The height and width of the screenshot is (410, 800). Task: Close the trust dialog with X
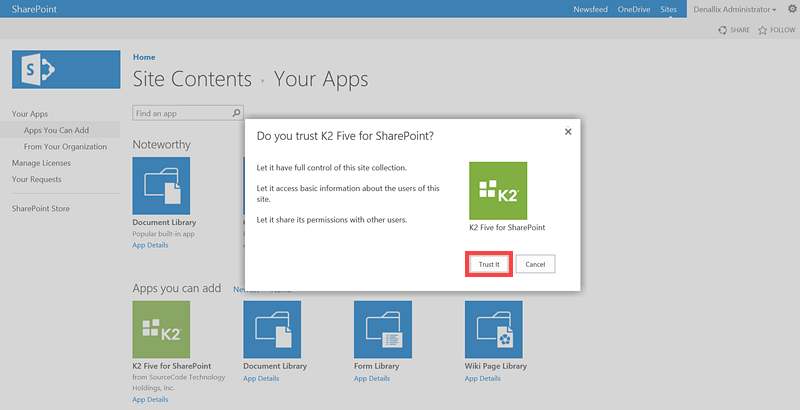(568, 131)
